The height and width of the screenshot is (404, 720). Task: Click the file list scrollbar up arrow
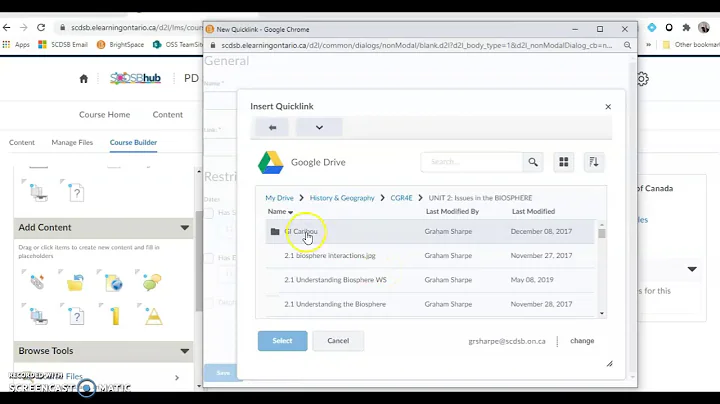pyautogui.click(x=602, y=225)
